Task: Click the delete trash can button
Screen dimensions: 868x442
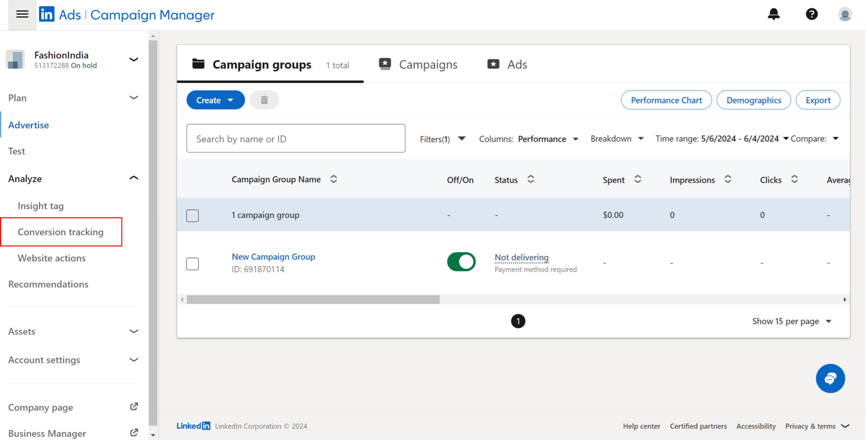Action: point(264,100)
